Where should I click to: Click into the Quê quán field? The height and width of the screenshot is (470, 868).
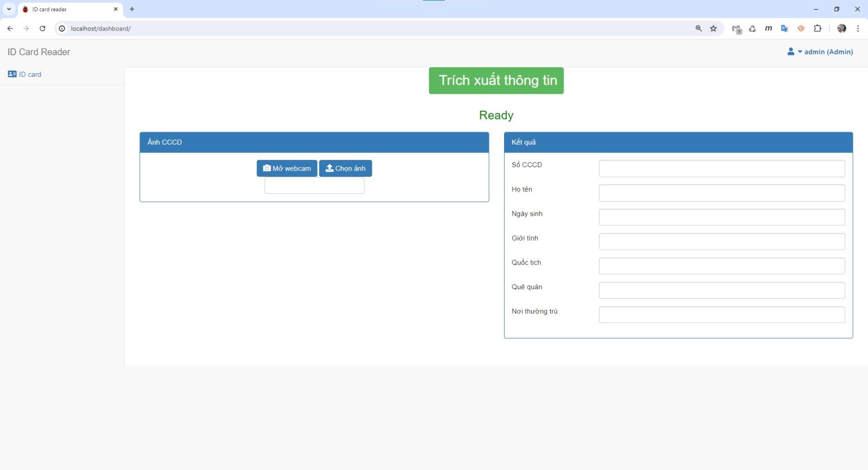point(721,290)
